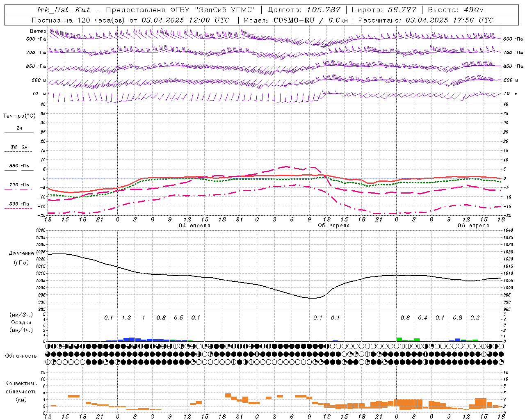Select the Осадки panel label
The width and height of the screenshot is (525, 420).
tap(21, 323)
